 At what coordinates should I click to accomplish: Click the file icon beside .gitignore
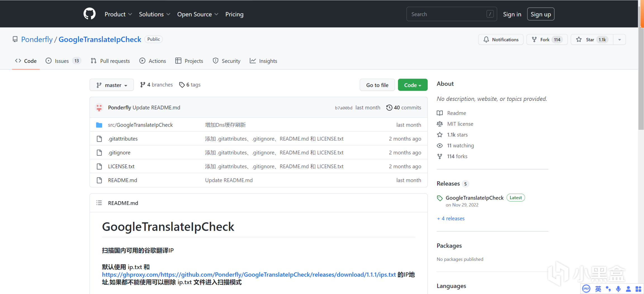point(99,153)
